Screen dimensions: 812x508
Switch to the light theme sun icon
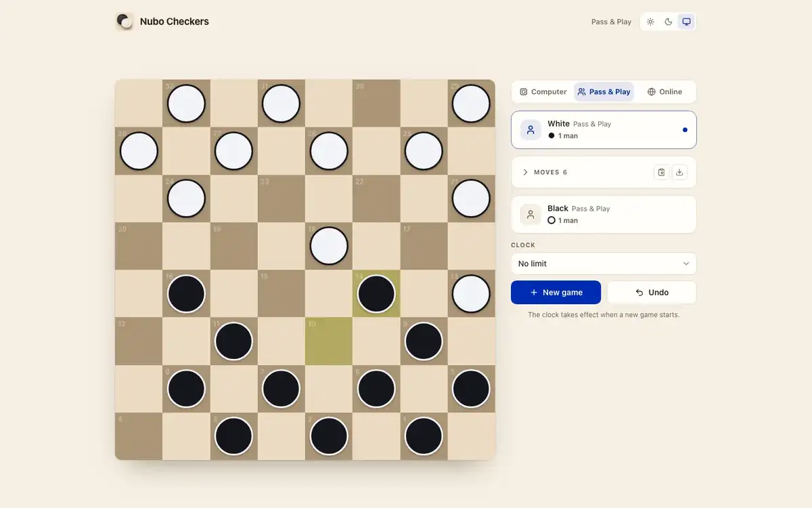(x=650, y=22)
